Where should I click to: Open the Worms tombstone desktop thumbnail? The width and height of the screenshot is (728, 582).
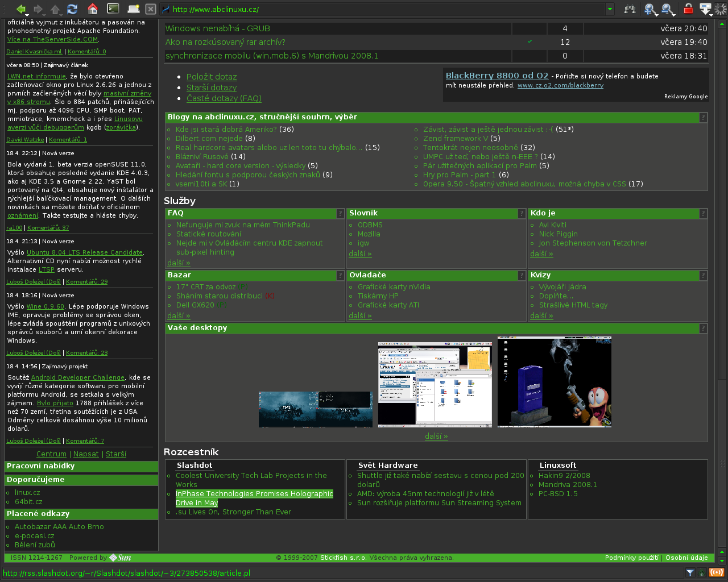(x=555, y=382)
